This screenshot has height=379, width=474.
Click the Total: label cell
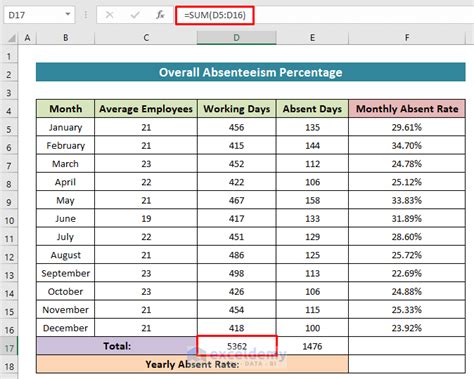click(117, 346)
